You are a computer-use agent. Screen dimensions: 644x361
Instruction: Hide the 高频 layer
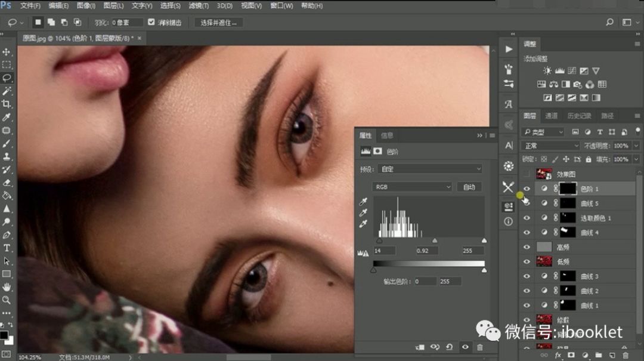point(527,247)
